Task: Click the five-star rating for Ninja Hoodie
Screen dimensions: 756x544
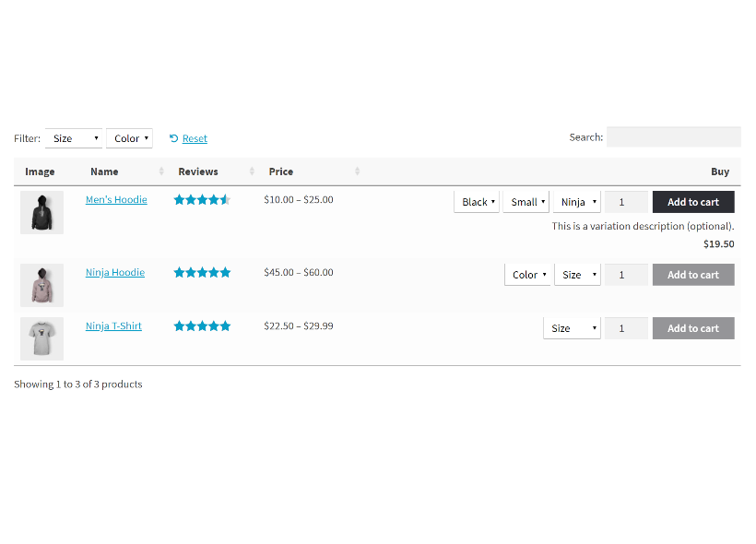Action: pos(202,272)
